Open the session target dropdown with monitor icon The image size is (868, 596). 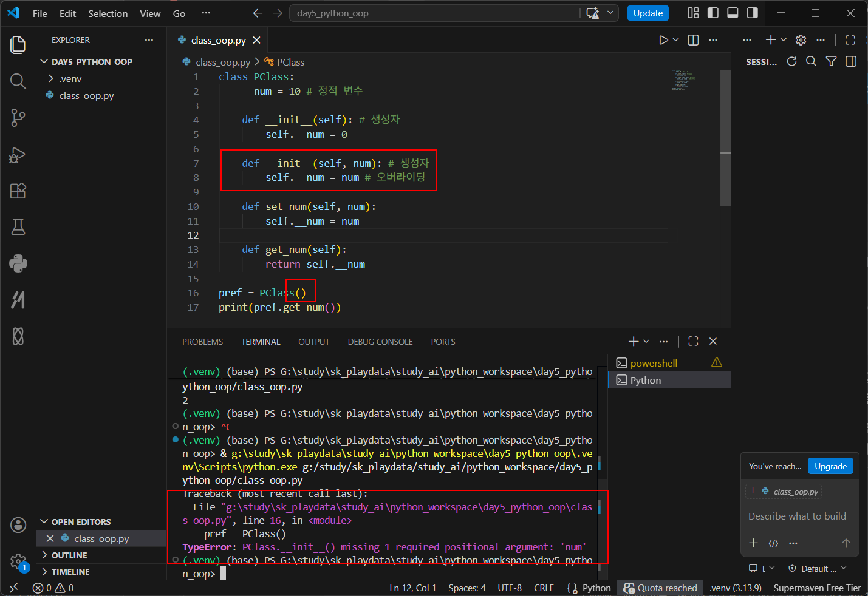tap(762, 569)
